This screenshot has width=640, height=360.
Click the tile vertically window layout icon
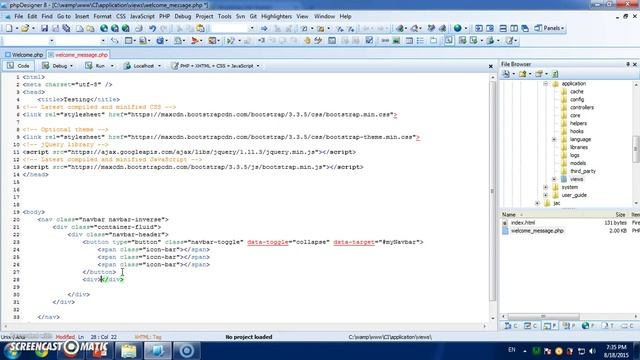click(x=514, y=28)
